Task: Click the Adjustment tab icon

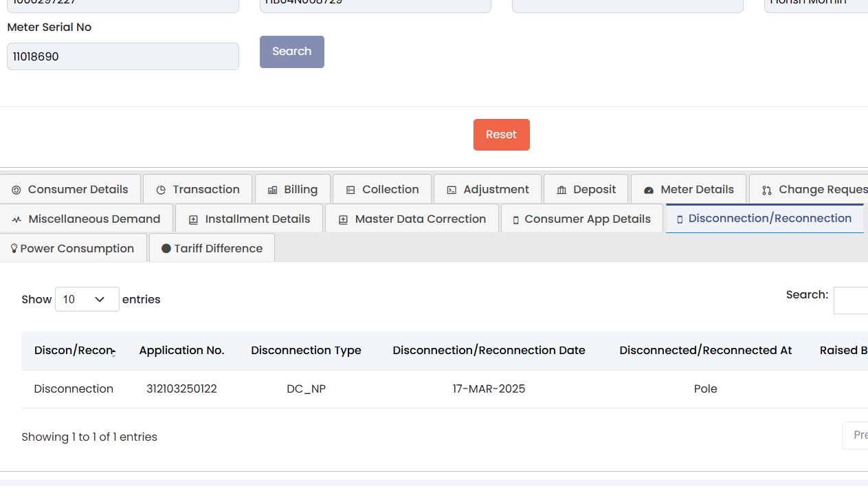Action: click(x=452, y=190)
